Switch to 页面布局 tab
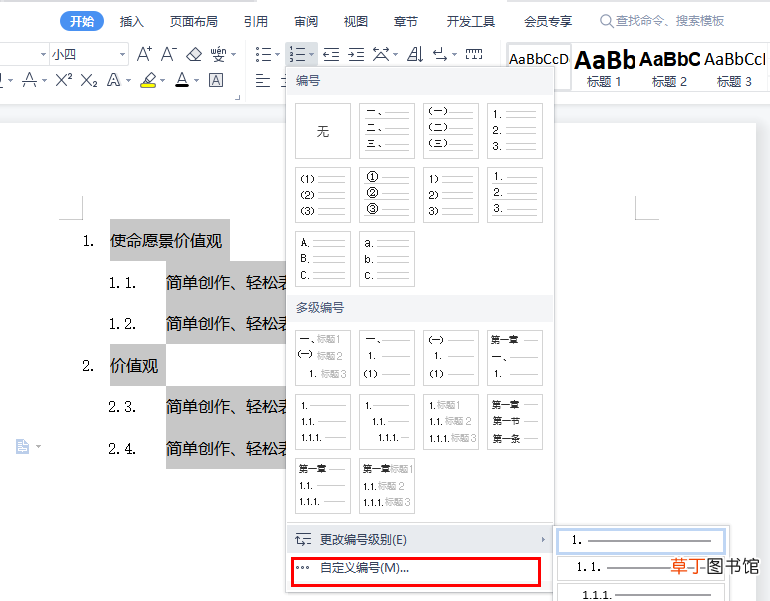 point(193,21)
